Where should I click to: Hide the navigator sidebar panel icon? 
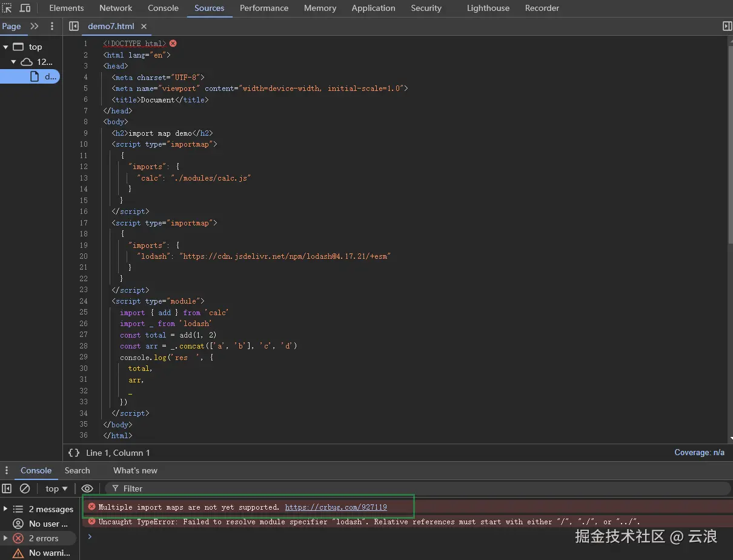coord(74,26)
